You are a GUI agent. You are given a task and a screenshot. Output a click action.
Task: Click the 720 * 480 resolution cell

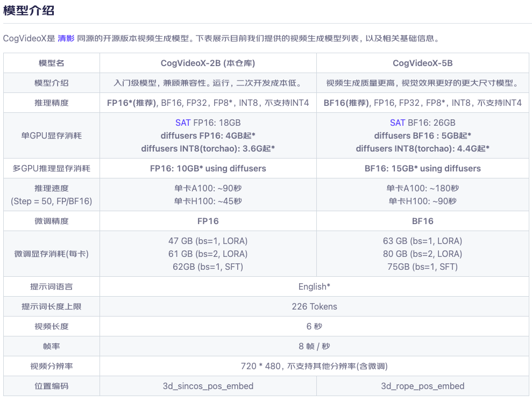point(314,366)
